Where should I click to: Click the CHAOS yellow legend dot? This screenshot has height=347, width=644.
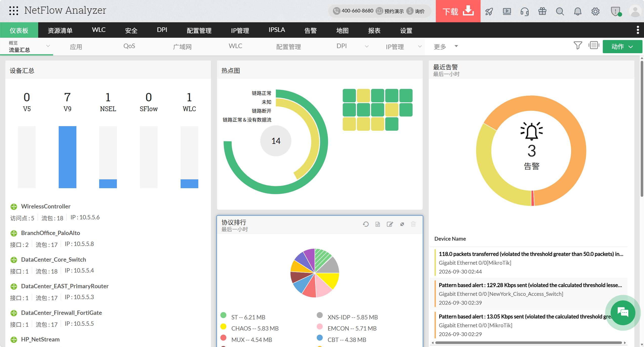(223, 326)
